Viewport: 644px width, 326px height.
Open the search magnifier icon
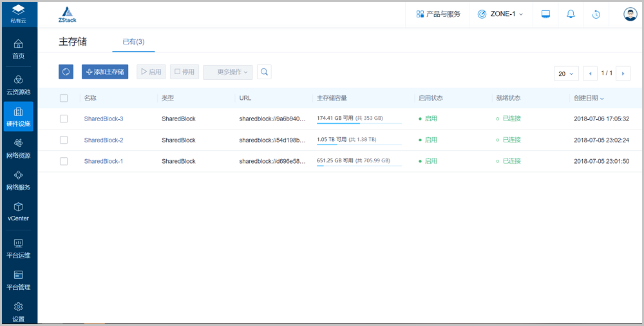click(264, 72)
